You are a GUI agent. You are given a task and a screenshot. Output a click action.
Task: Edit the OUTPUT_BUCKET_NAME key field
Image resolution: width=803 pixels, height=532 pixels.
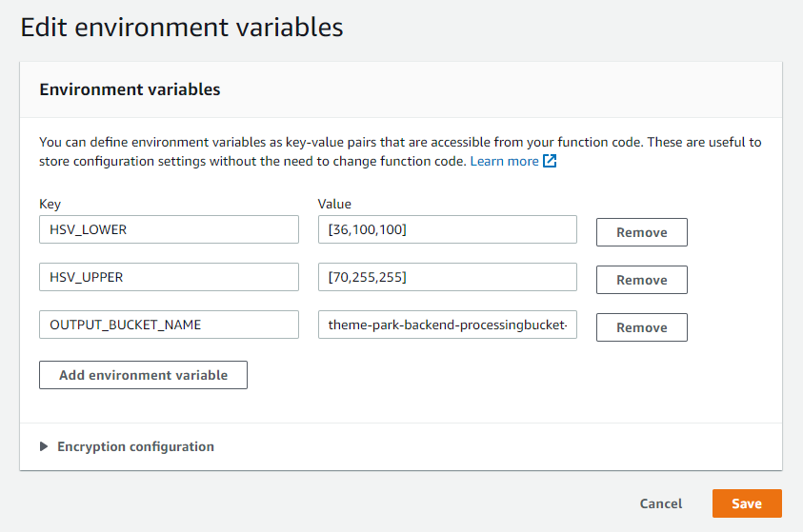point(169,325)
